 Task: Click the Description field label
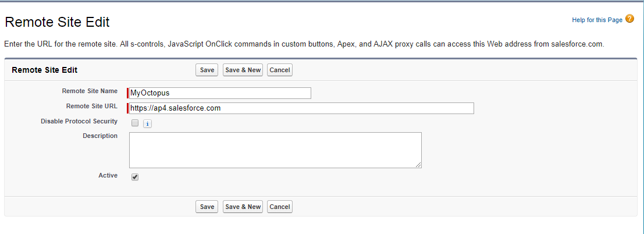100,135
